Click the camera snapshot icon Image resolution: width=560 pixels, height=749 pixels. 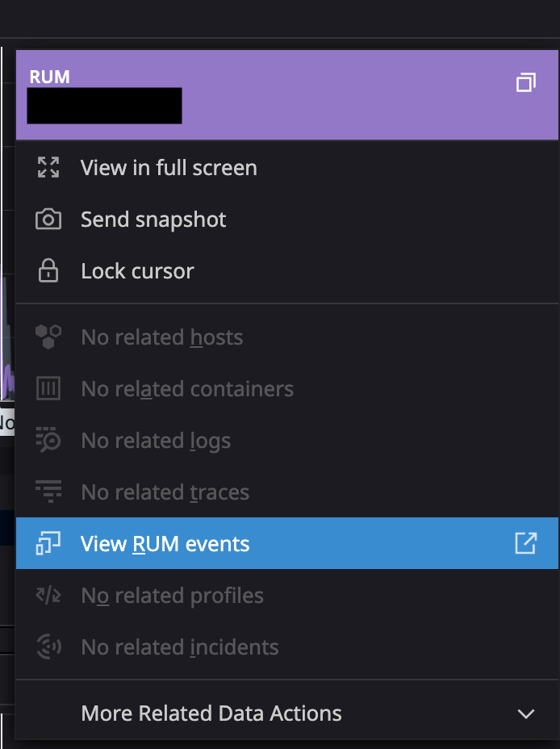48,220
